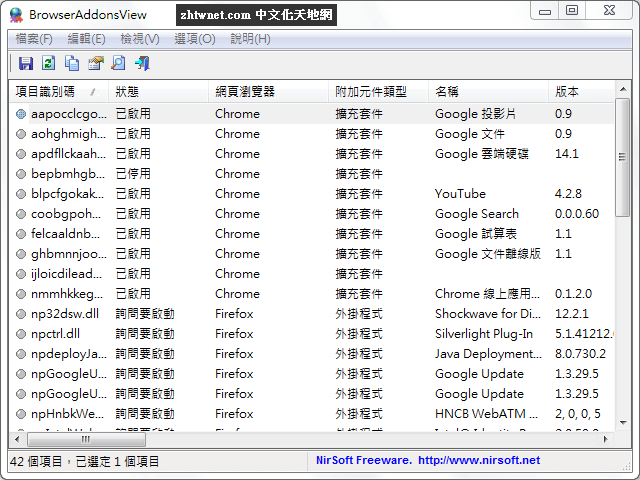Screen dimensions: 640x480
Task: Select the apdfllckaah... row
Action: click(x=311, y=154)
